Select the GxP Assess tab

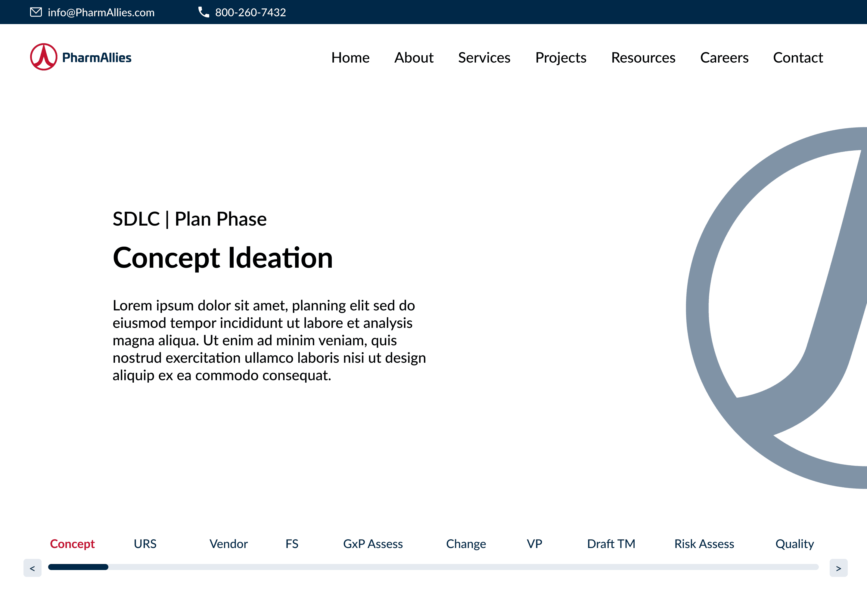pos(373,544)
